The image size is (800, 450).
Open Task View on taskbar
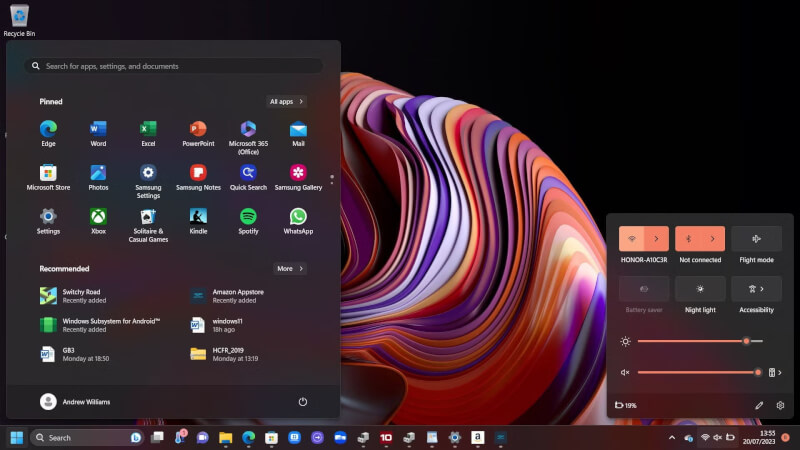click(x=158, y=437)
